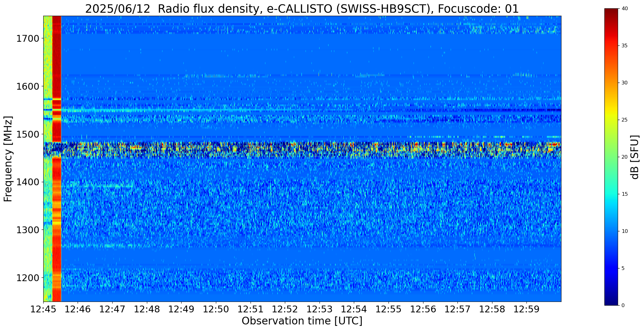Viewport: 644px width, 330px height.
Task: Click the colorbar tick label 20
Action: 625,157
